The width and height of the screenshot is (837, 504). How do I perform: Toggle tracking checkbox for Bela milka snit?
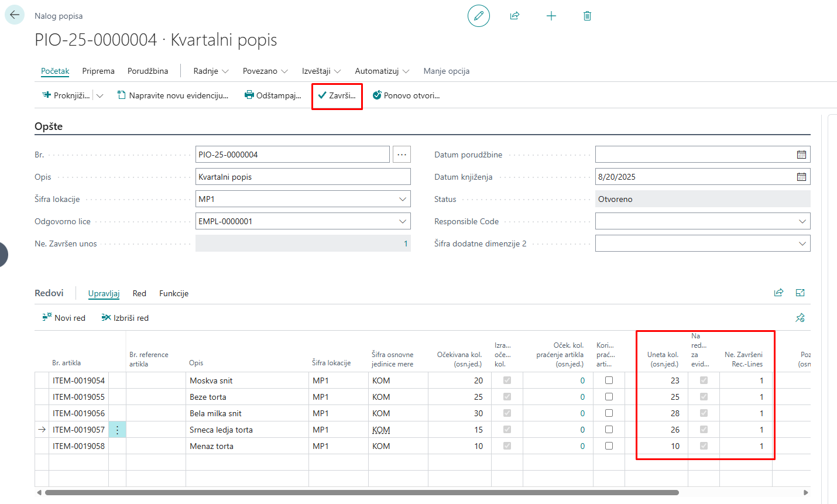click(609, 413)
